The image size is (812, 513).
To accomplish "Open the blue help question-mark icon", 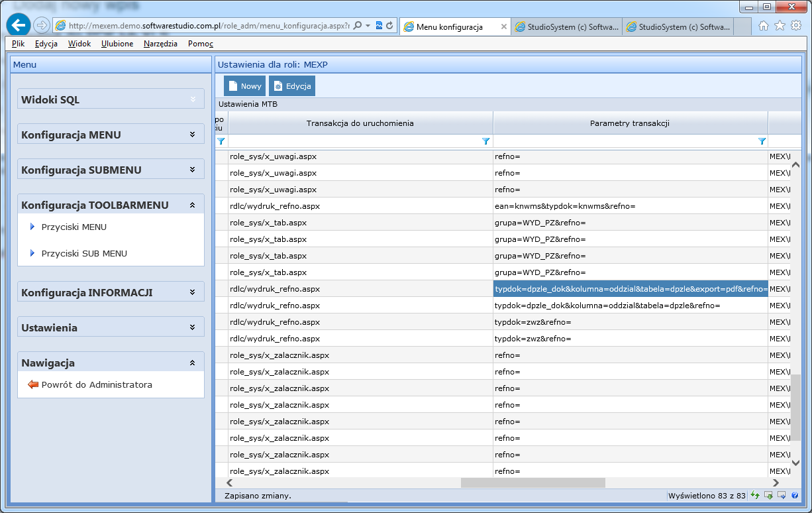I will pos(794,495).
